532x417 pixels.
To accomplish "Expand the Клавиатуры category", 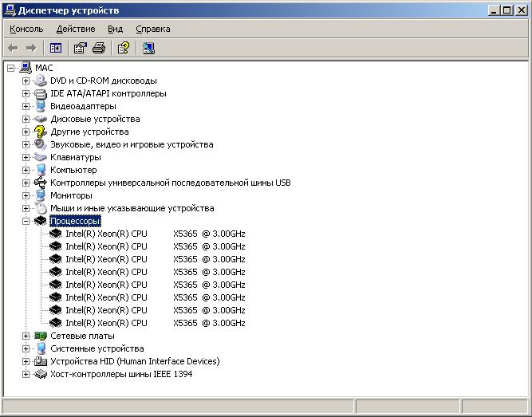I will (x=26, y=157).
